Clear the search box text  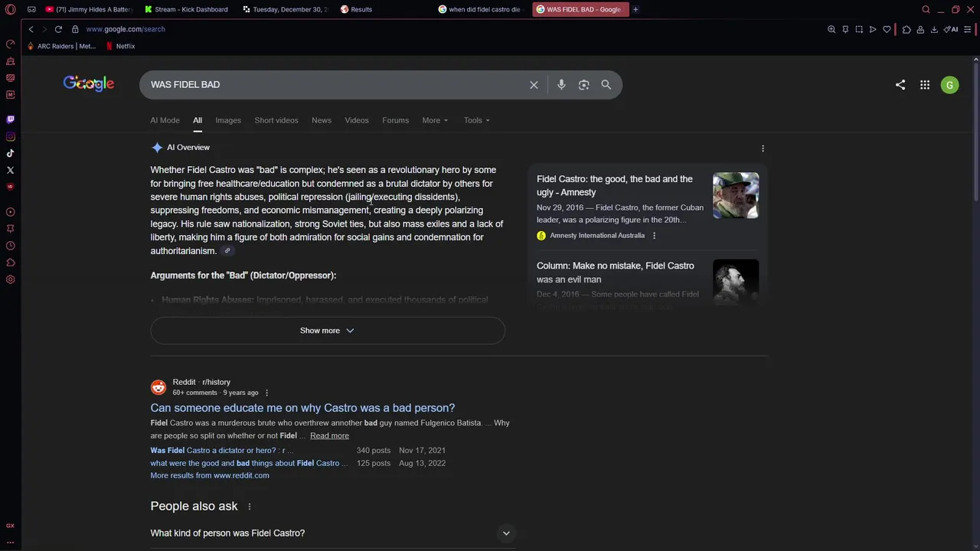[x=534, y=85]
